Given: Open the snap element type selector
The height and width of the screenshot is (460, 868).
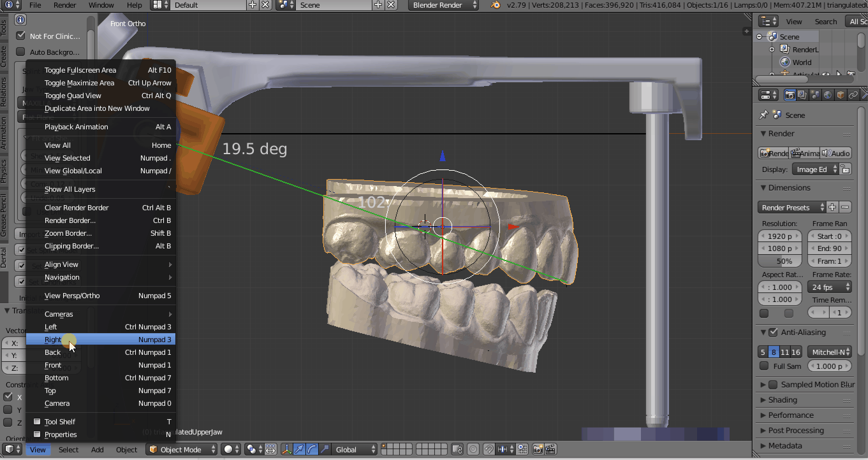Looking at the screenshot, I should (x=506, y=449).
